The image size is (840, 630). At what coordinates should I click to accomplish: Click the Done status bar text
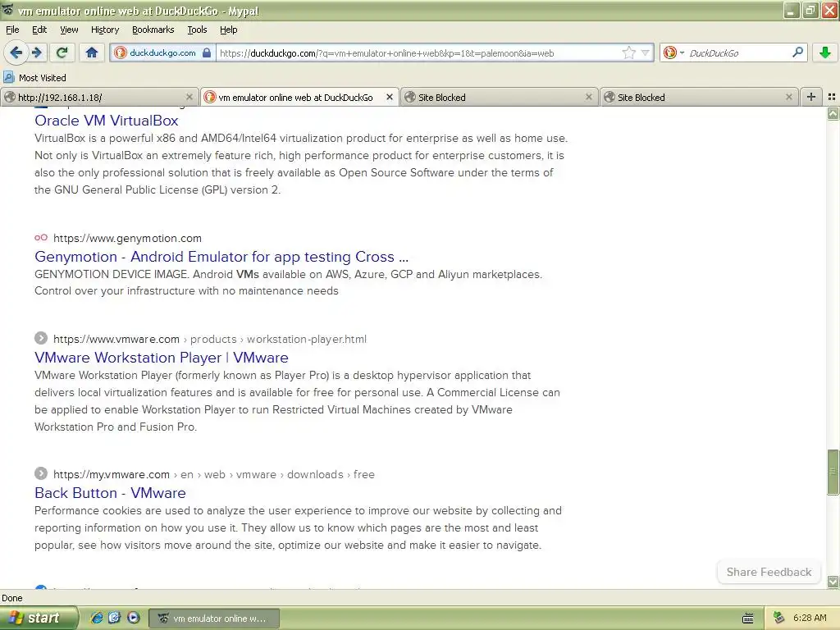point(11,598)
